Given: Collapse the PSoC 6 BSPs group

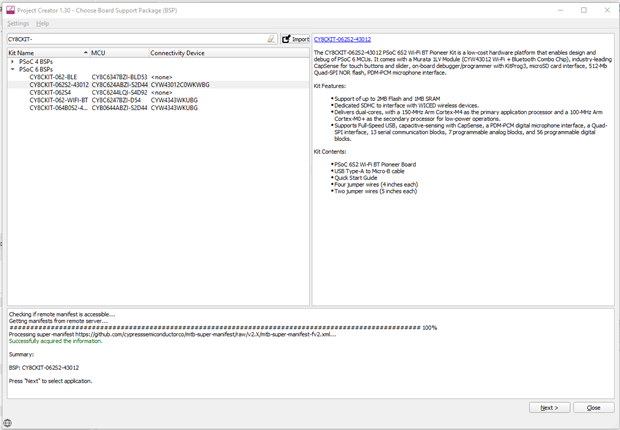Looking at the screenshot, I should [x=12, y=69].
